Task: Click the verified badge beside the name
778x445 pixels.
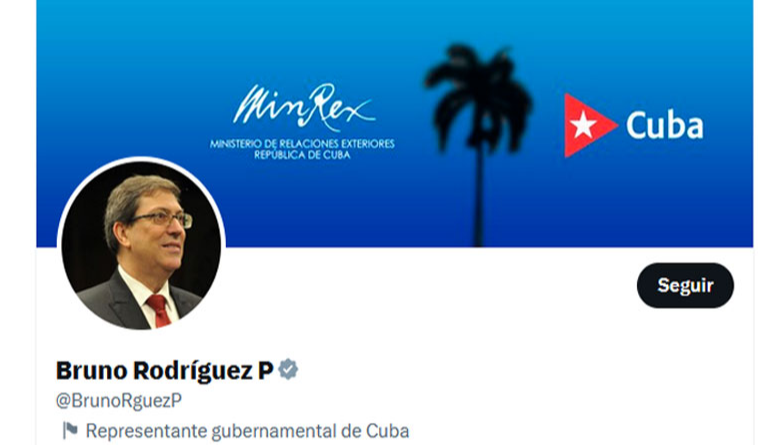Action: (288, 370)
